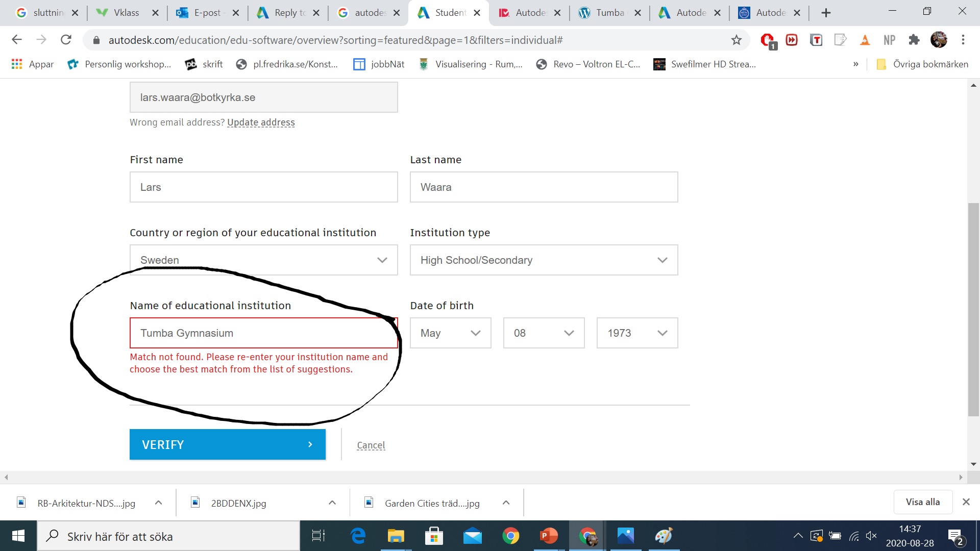The width and height of the screenshot is (980, 551).
Task: Open the Chrome extensions puzzle icon
Action: tap(914, 40)
